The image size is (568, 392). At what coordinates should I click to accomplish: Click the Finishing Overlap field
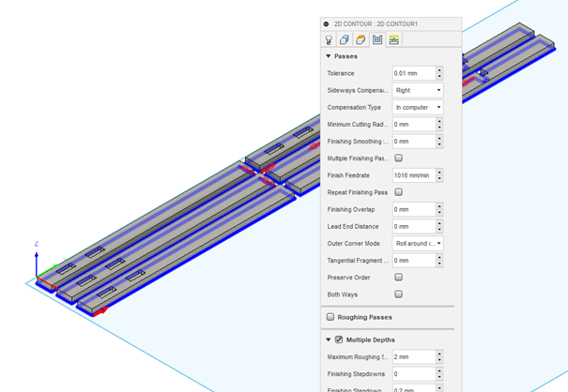point(414,209)
